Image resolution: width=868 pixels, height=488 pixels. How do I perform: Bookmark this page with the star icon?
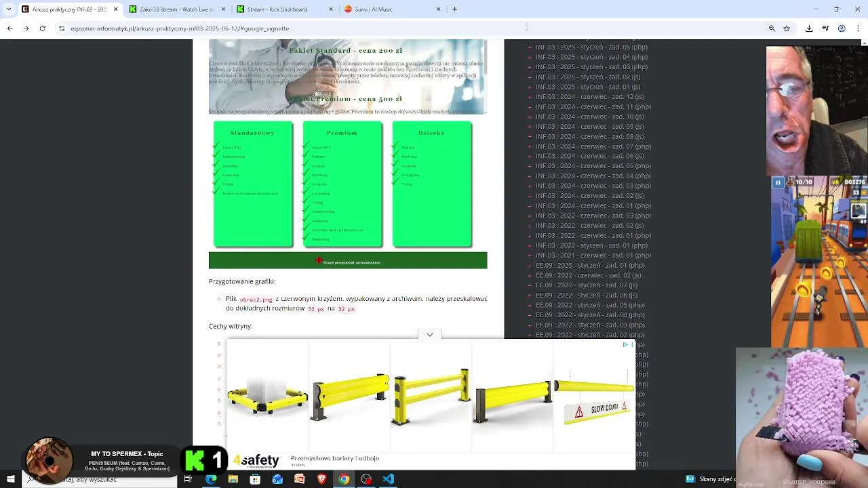point(787,28)
